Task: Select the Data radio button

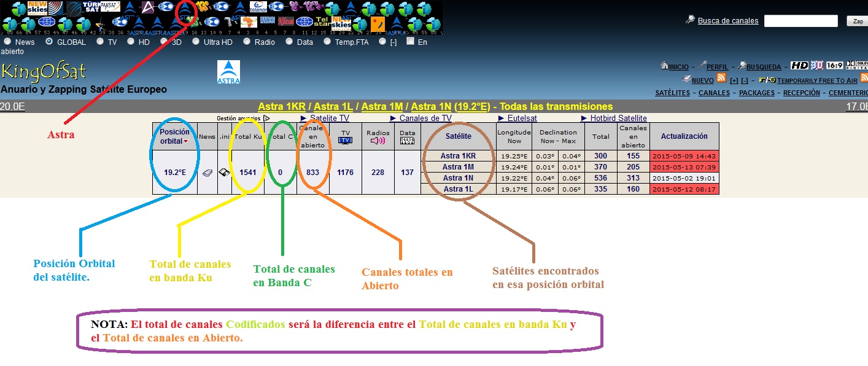Action: [x=289, y=42]
